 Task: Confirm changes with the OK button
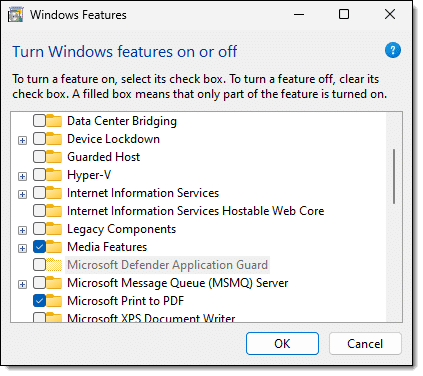pos(282,343)
